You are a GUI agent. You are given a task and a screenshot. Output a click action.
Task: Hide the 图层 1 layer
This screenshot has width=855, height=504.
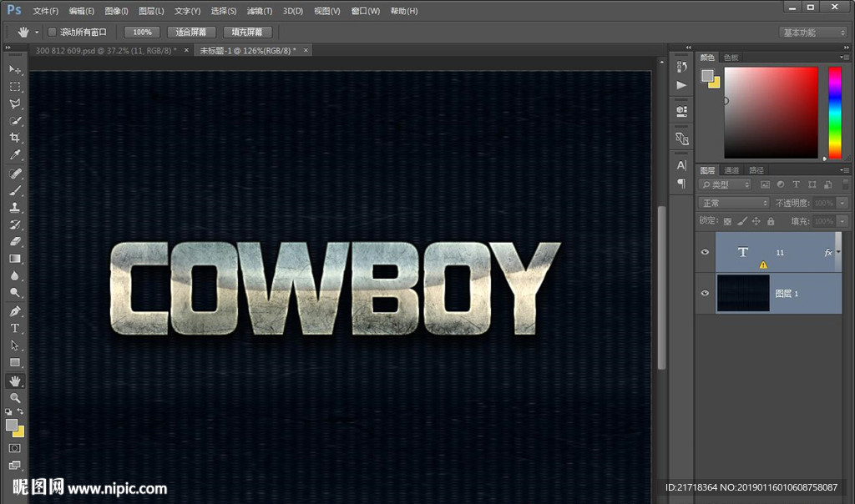705,293
